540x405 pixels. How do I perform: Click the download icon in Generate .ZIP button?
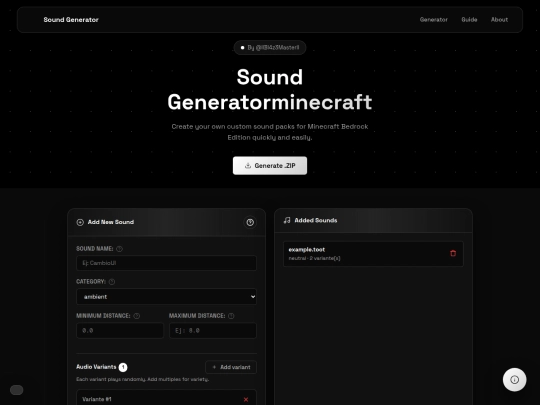248,166
